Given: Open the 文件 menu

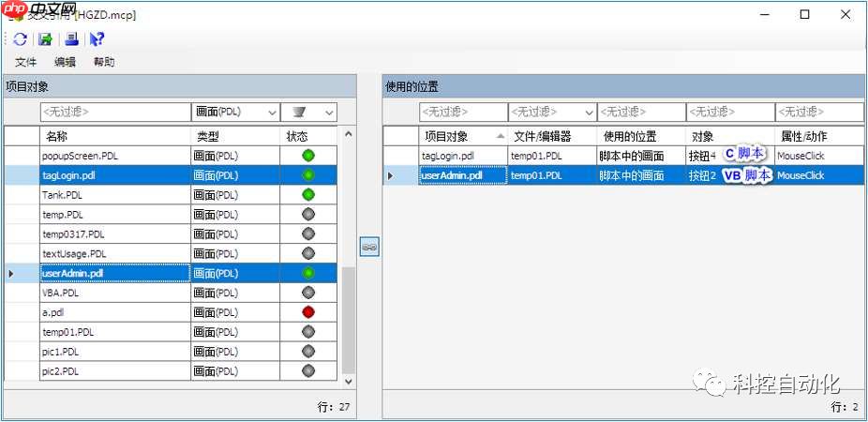Looking at the screenshot, I should (25, 62).
